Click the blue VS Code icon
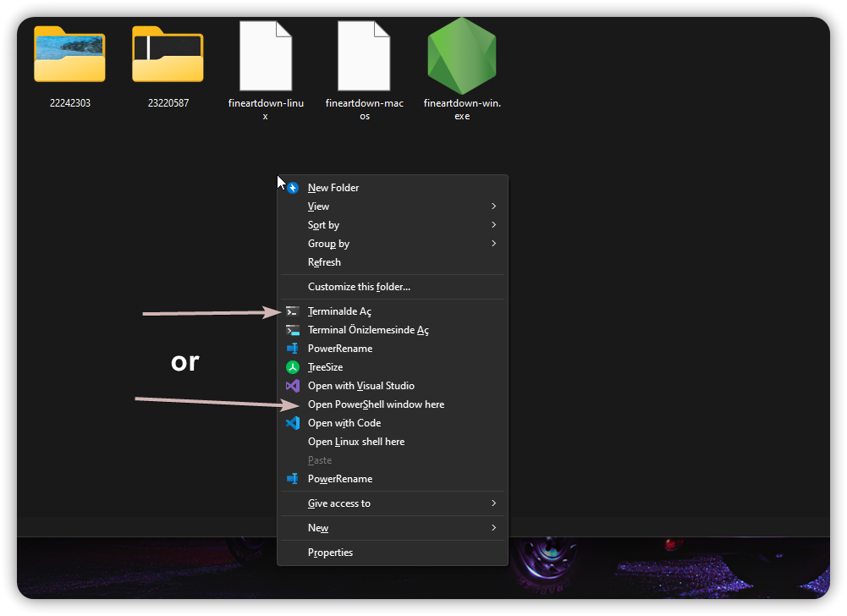The width and height of the screenshot is (847, 616). (x=293, y=423)
